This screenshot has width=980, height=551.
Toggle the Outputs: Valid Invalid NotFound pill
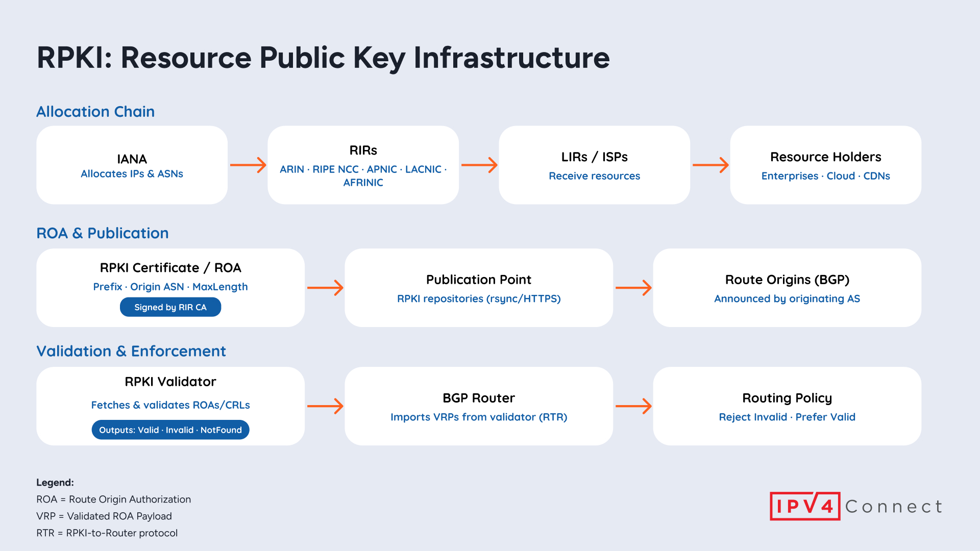[170, 430]
